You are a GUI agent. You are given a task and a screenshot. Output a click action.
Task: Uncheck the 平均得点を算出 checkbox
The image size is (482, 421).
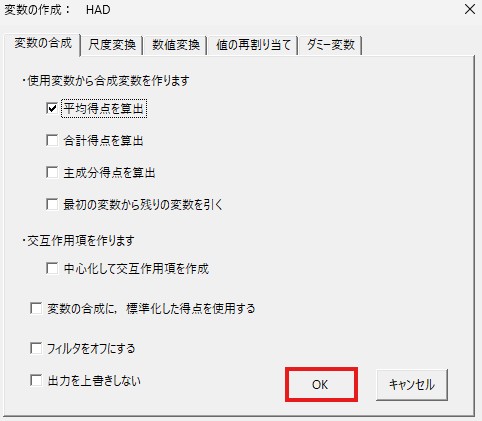[x=52, y=108]
